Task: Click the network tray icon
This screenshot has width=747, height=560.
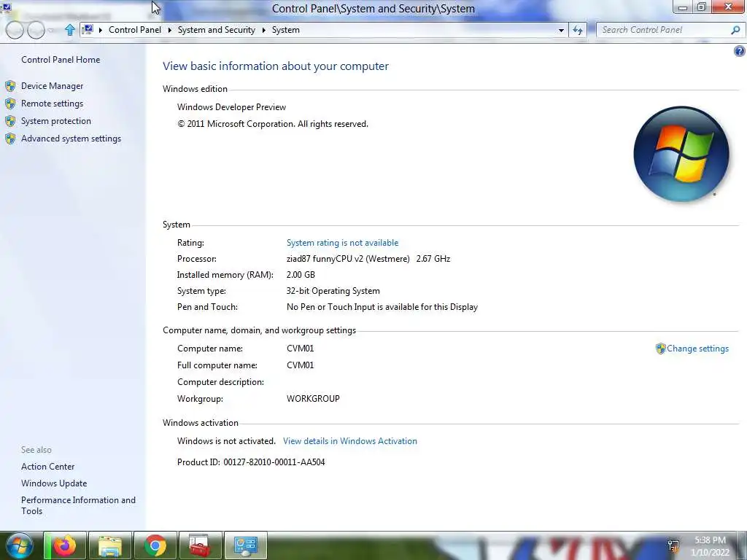Action: click(x=673, y=545)
